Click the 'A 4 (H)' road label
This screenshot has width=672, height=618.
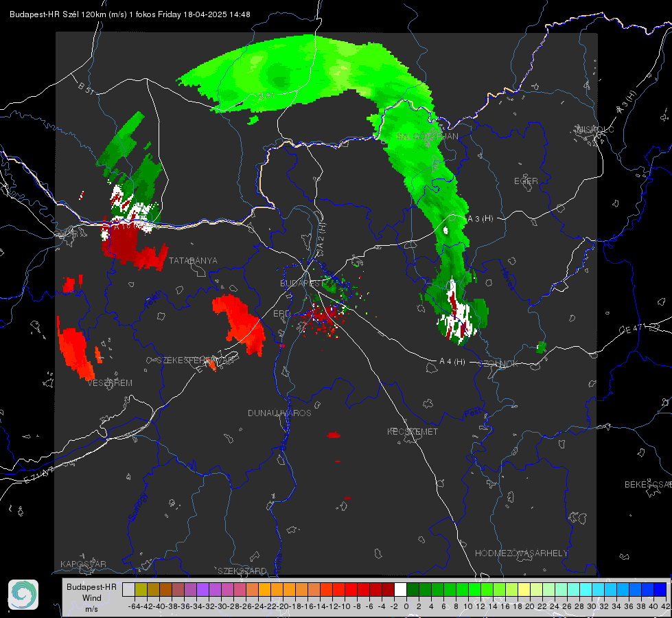pyautogui.click(x=452, y=362)
